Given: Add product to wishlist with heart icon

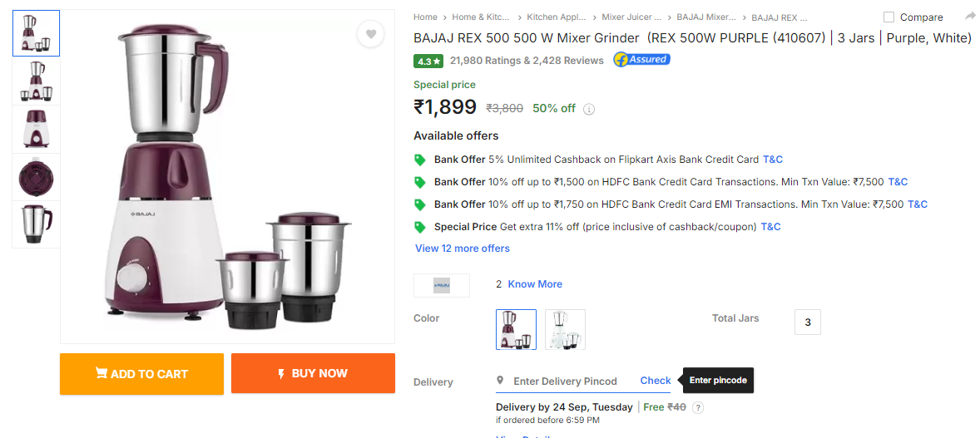Looking at the screenshot, I should tap(371, 34).
